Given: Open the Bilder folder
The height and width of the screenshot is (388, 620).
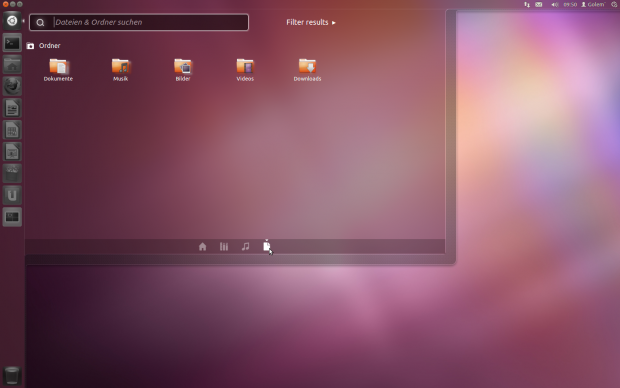Looking at the screenshot, I should click(183, 70).
